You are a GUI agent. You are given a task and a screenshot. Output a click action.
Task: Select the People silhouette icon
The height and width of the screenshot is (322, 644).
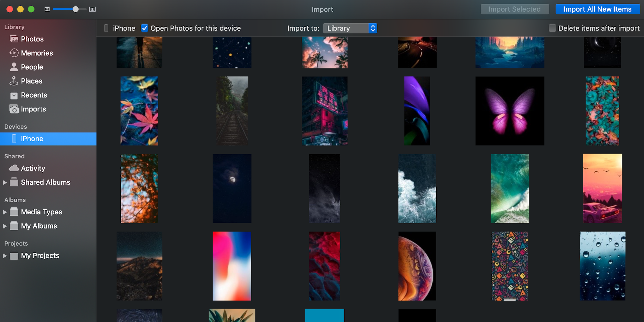click(14, 67)
